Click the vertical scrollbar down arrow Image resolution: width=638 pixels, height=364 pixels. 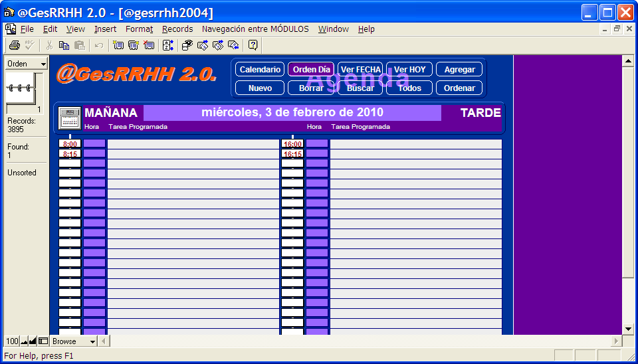point(628,329)
